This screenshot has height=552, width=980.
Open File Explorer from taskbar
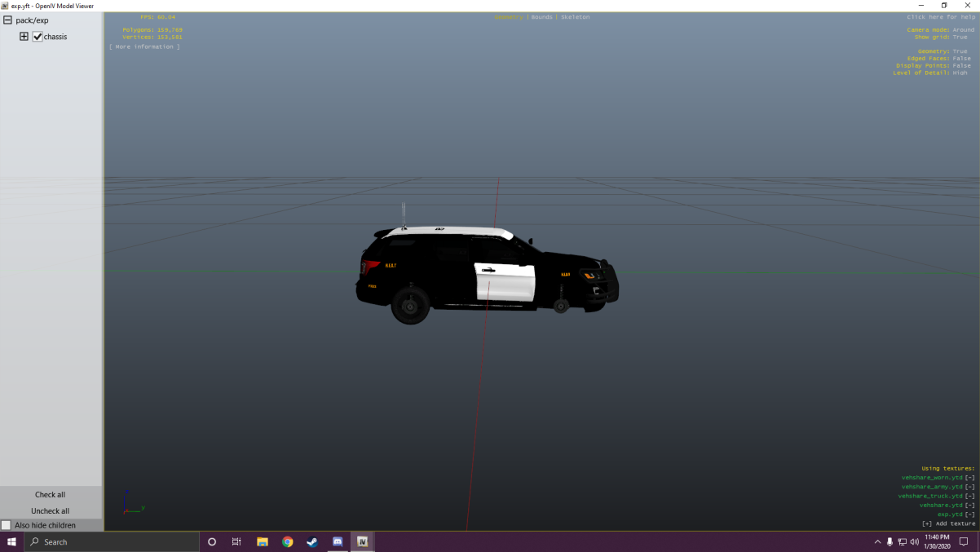point(262,541)
